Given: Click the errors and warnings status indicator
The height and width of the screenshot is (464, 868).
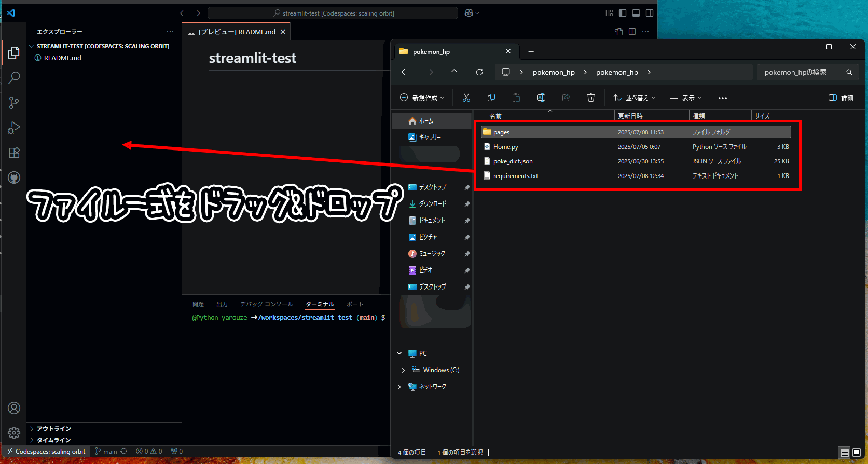Looking at the screenshot, I should (149, 452).
